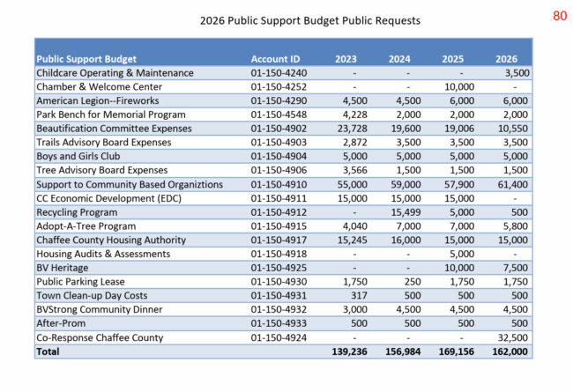Select the 'Childcare Operating & Maintenance' row label
The height and width of the screenshot is (392, 573).
point(115,73)
